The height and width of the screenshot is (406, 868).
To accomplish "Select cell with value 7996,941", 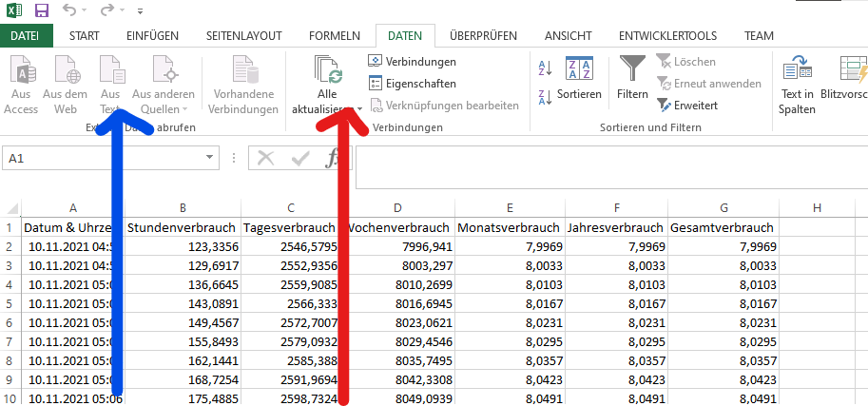I will pos(397,247).
